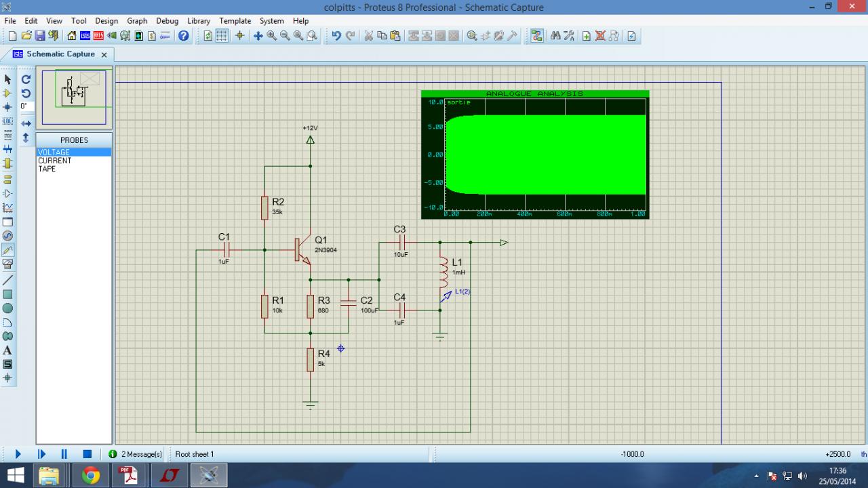Go to the Home Page icon

72,36
